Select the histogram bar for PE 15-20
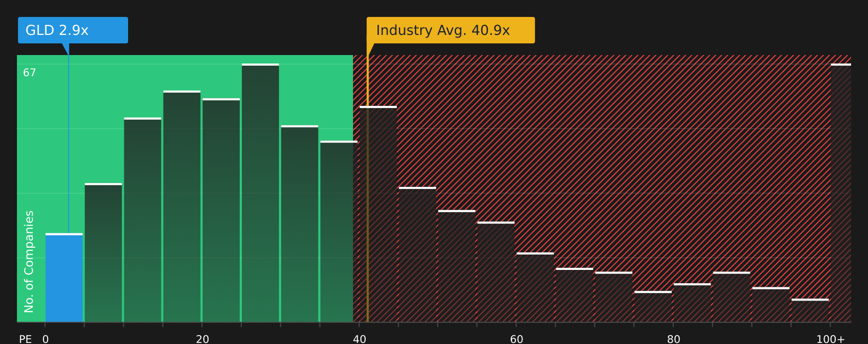 click(x=182, y=206)
